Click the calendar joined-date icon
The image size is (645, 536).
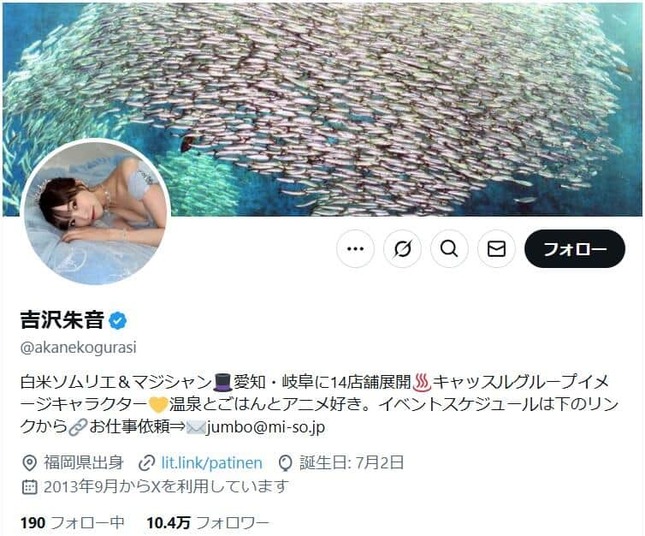click(29, 487)
